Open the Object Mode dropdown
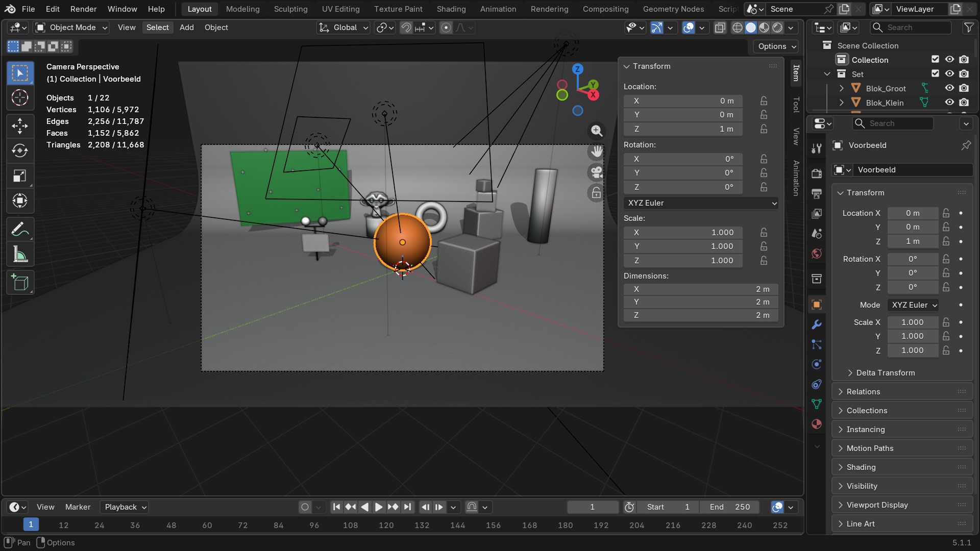The image size is (980, 551). (71, 28)
